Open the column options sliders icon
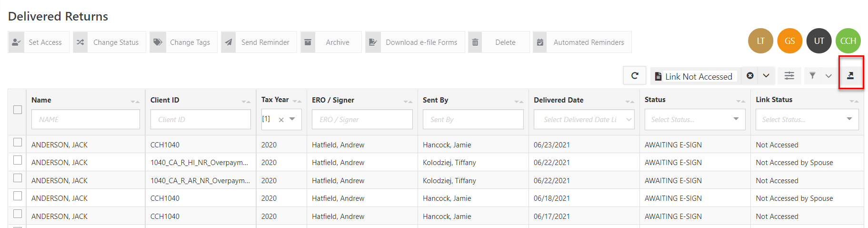Image resolution: width=868 pixels, height=228 pixels. [789, 75]
